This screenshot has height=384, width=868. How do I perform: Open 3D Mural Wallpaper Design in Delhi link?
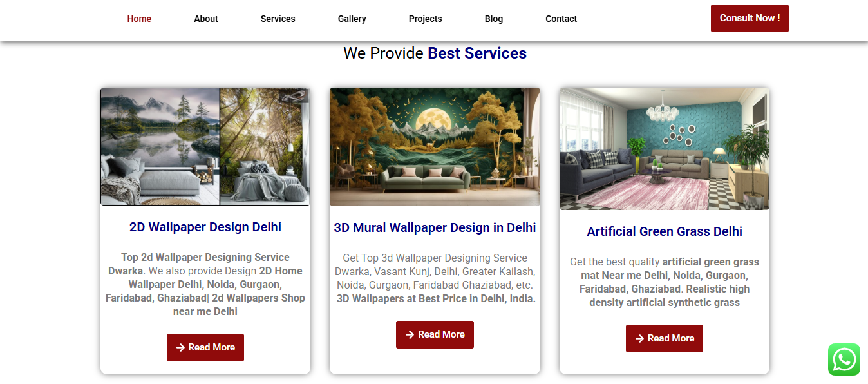click(x=435, y=227)
